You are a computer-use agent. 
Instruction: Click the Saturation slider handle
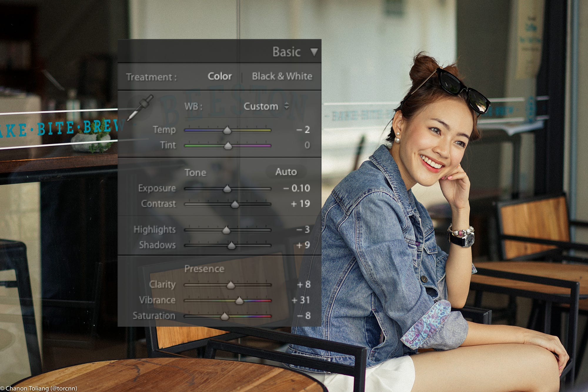pos(225,316)
